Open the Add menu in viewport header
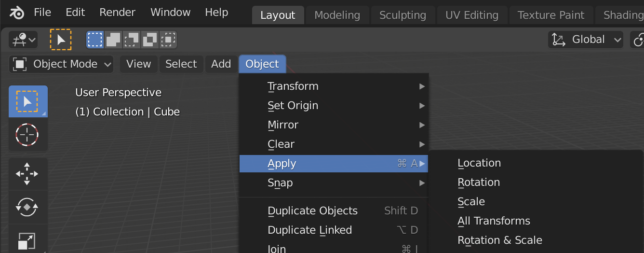The height and width of the screenshot is (253, 644). click(221, 64)
